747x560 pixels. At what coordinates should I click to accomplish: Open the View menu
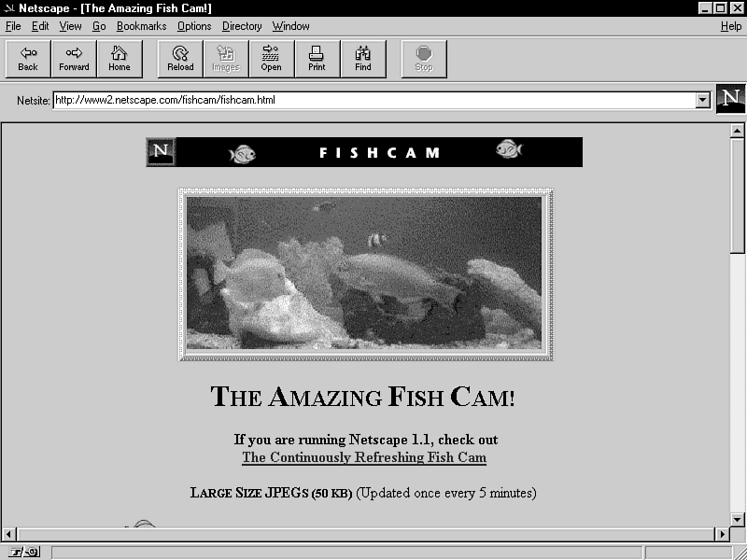70,26
